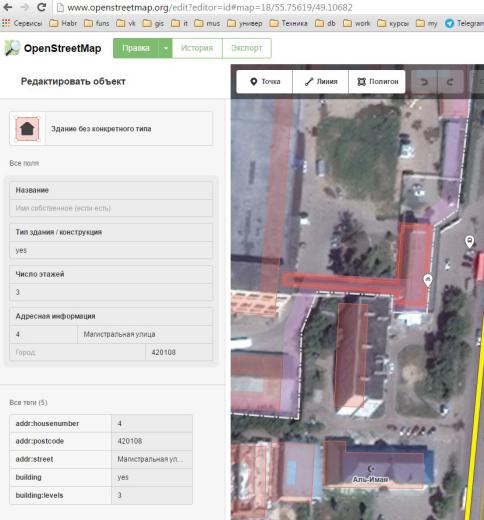
Task: Open the Экспорт tab
Action: pos(247,48)
